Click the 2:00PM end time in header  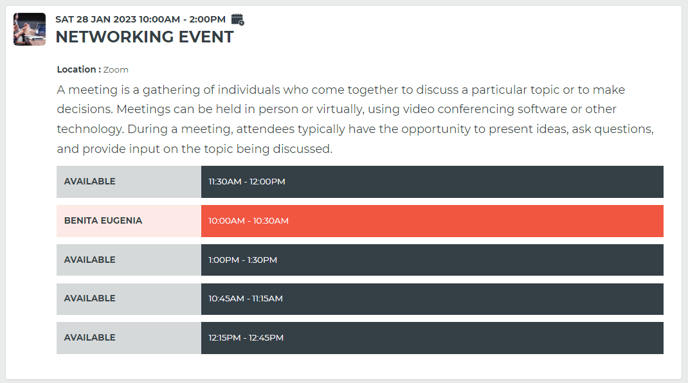(x=207, y=19)
